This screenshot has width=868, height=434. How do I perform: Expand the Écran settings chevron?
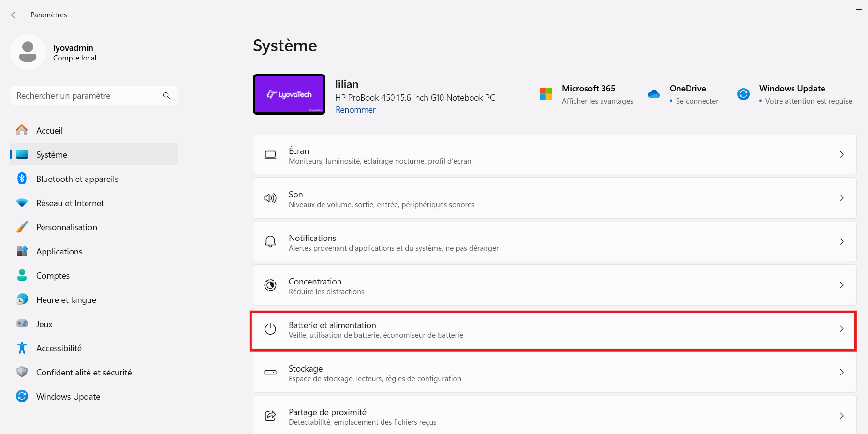pos(841,154)
